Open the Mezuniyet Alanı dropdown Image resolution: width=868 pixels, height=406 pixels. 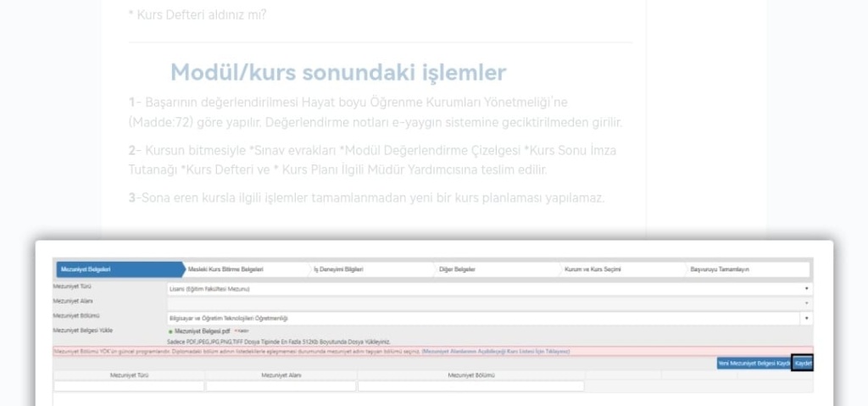[x=806, y=303]
